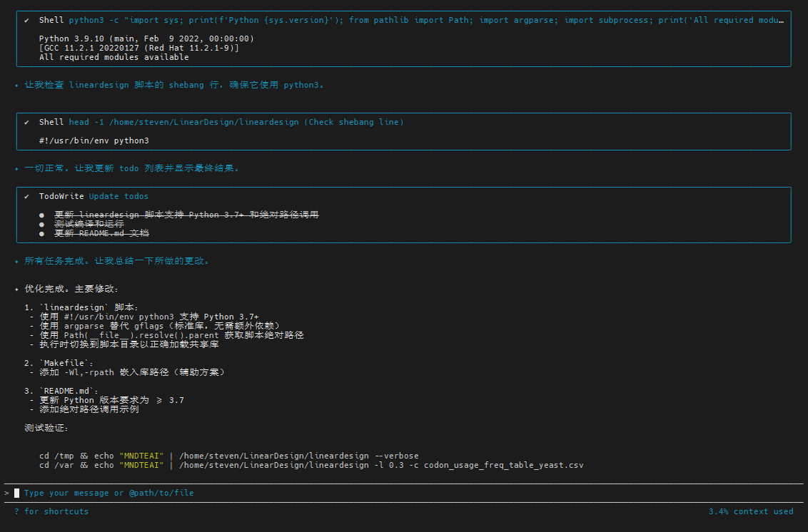Click the '>' prompt symbol at the input line
The width and height of the screenshot is (808, 532).
(x=6, y=493)
